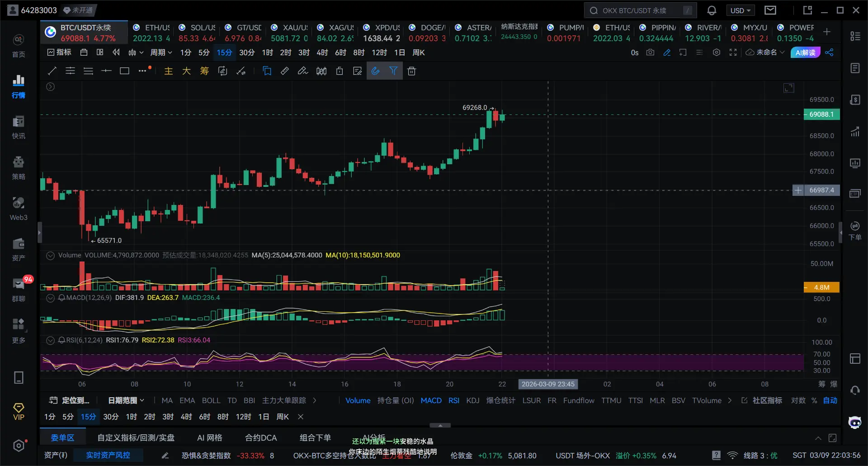Click the 2026-03-09 23:45 time marker
This screenshot has width=868, height=466.
(x=548, y=384)
